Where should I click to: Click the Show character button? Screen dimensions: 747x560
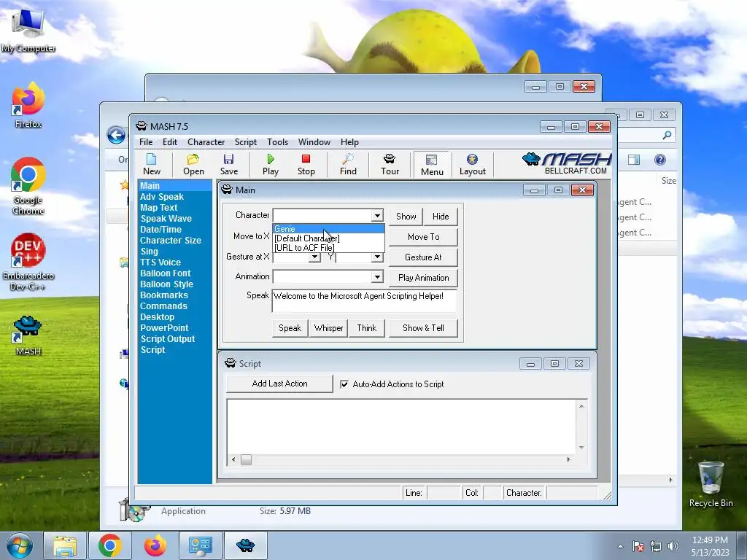[406, 216]
